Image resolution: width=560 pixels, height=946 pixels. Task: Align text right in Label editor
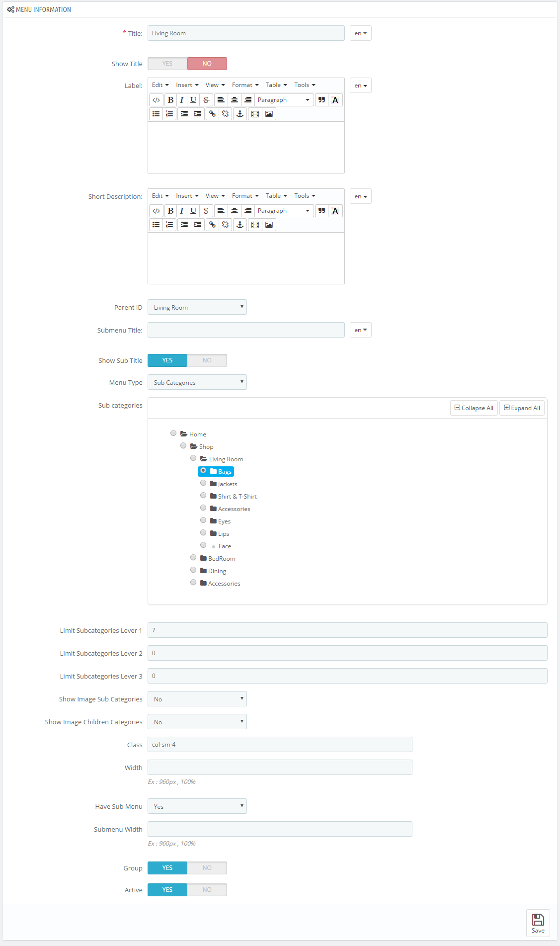point(248,100)
